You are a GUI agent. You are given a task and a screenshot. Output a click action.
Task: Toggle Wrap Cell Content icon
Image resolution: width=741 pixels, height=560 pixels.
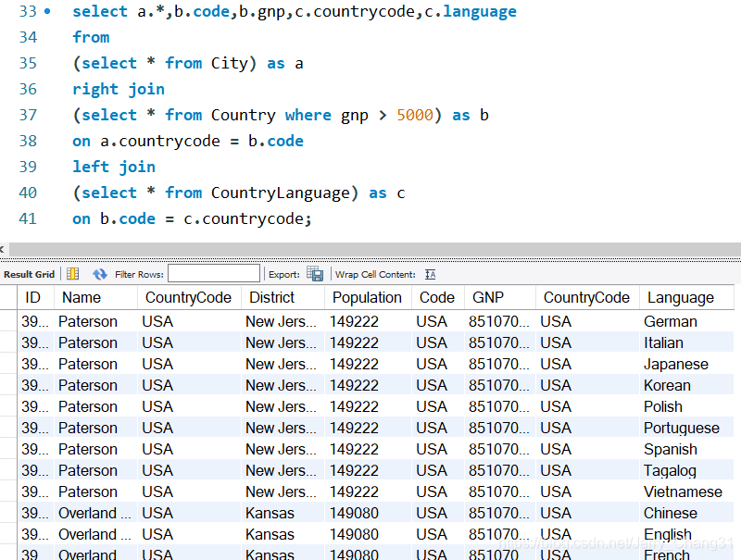pyautogui.click(x=430, y=274)
